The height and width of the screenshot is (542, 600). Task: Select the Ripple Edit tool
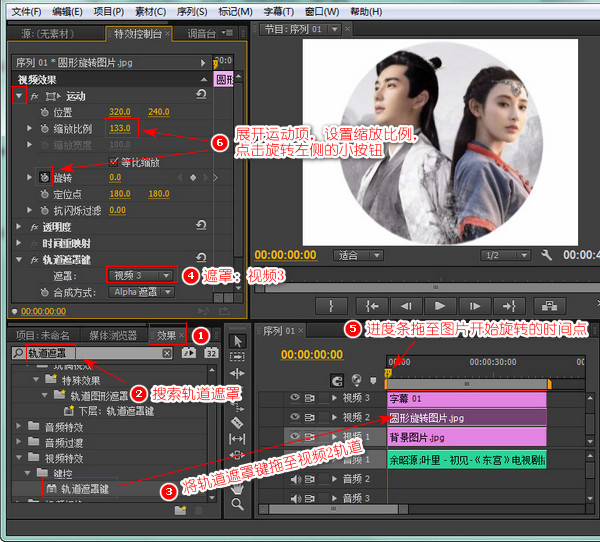coord(238,373)
